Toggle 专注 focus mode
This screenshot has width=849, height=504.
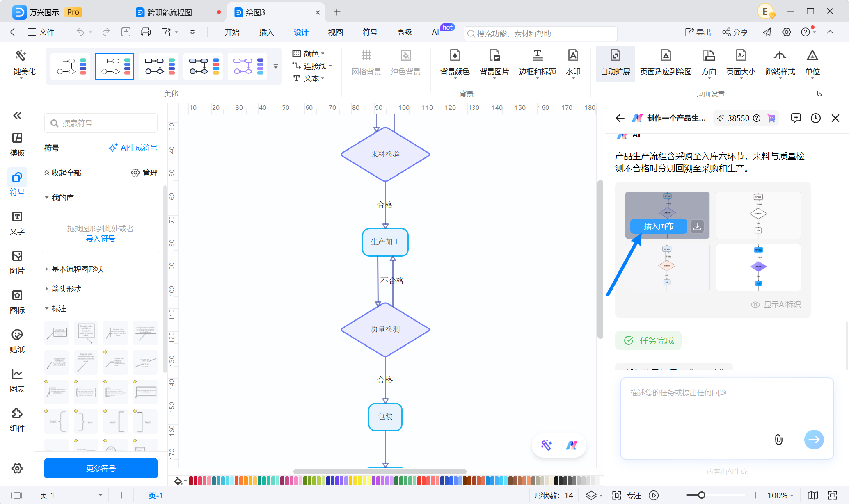coord(627,495)
